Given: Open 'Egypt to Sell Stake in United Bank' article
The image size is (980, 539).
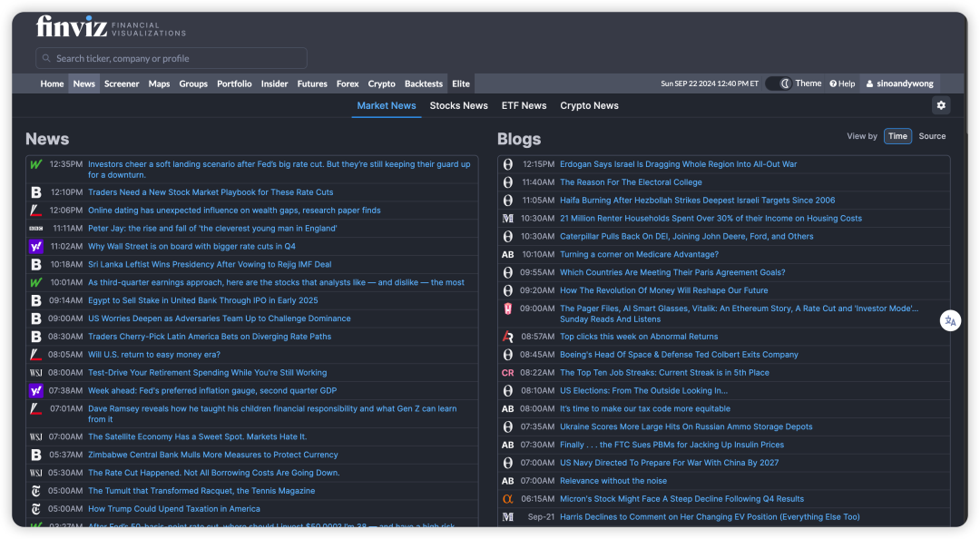Looking at the screenshot, I should [203, 300].
